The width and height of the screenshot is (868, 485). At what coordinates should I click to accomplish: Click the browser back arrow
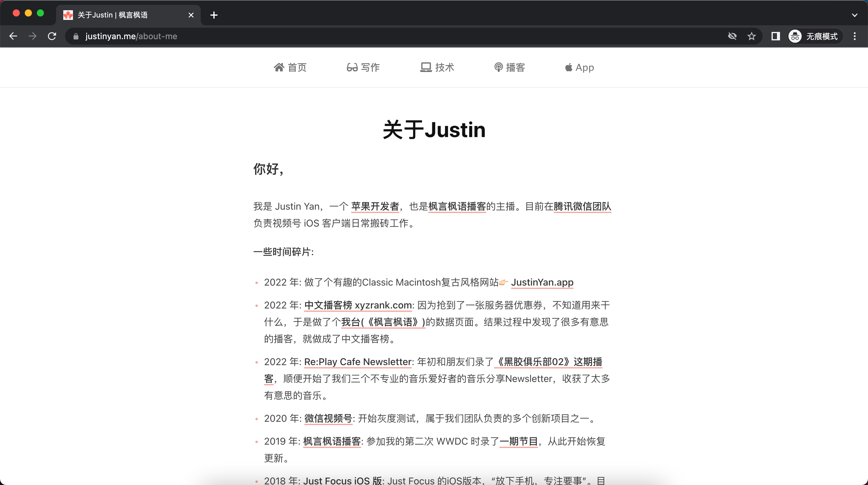pyautogui.click(x=14, y=36)
